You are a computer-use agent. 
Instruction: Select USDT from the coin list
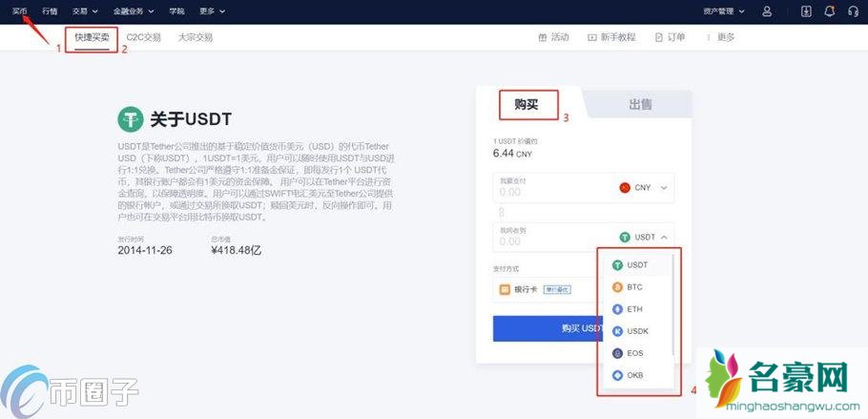tap(635, 264)
